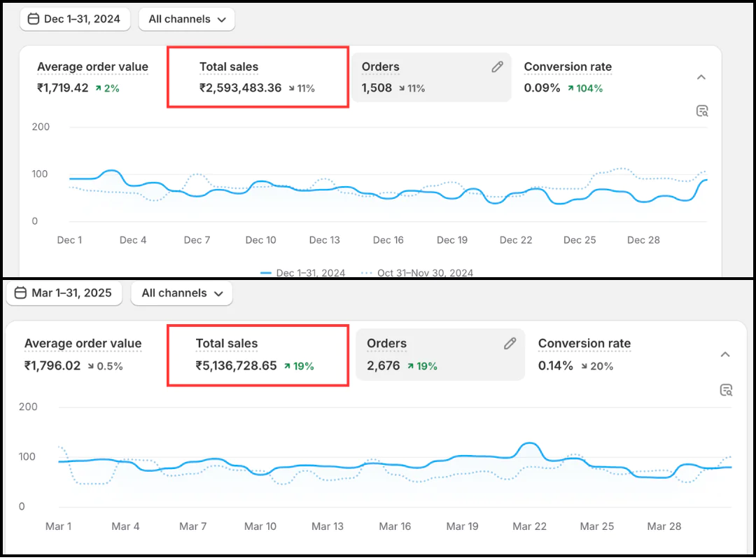Select Average order value ₹1,796.02 metric
Viewport: 756px width, 560px height.
click(83, 354)
